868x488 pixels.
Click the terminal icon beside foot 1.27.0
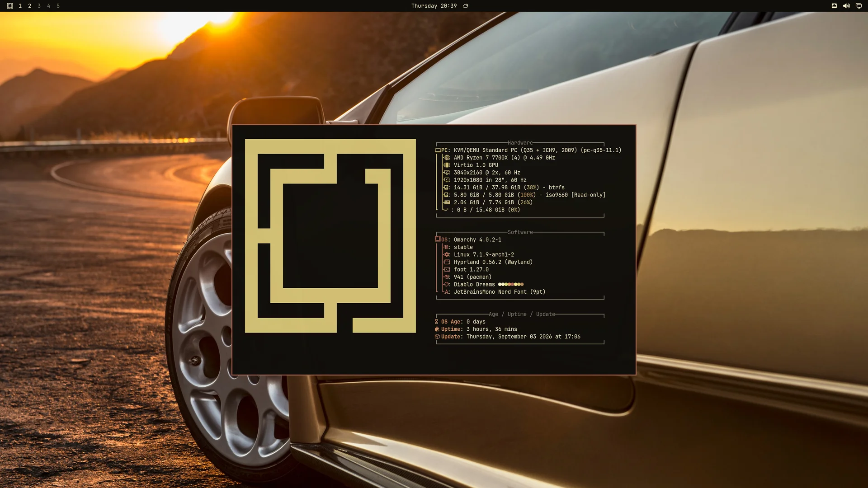tap(447, 269)
